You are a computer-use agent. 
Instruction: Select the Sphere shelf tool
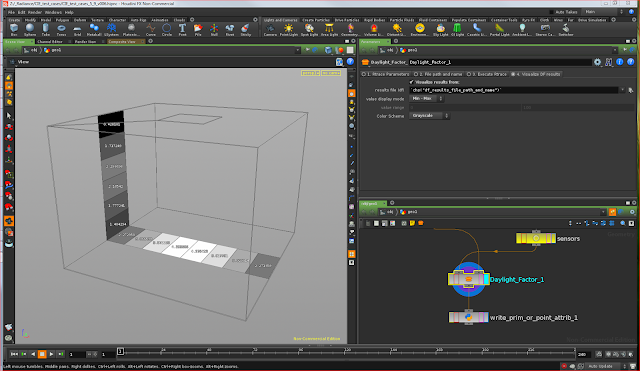pyautogui.click(x=30, y=29)
